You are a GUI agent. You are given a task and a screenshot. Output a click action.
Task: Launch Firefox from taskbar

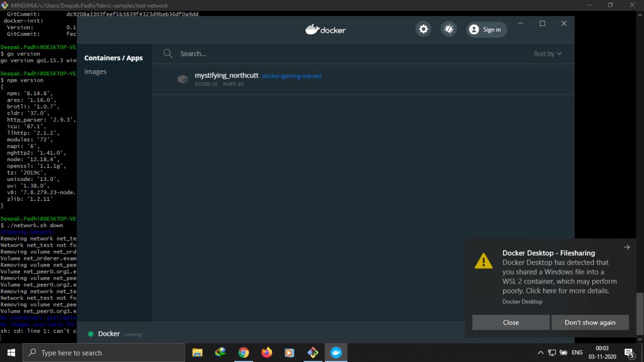pos(267,353)
